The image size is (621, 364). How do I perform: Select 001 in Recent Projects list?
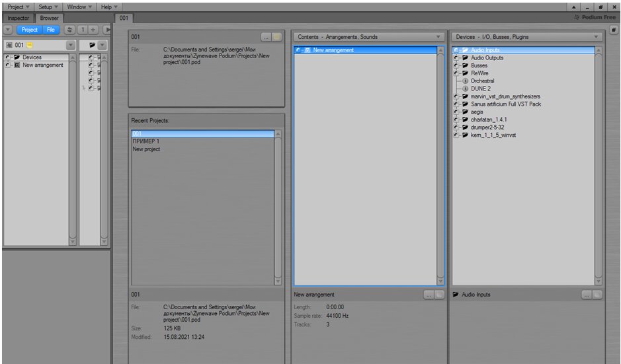click(x=202, y=133)
